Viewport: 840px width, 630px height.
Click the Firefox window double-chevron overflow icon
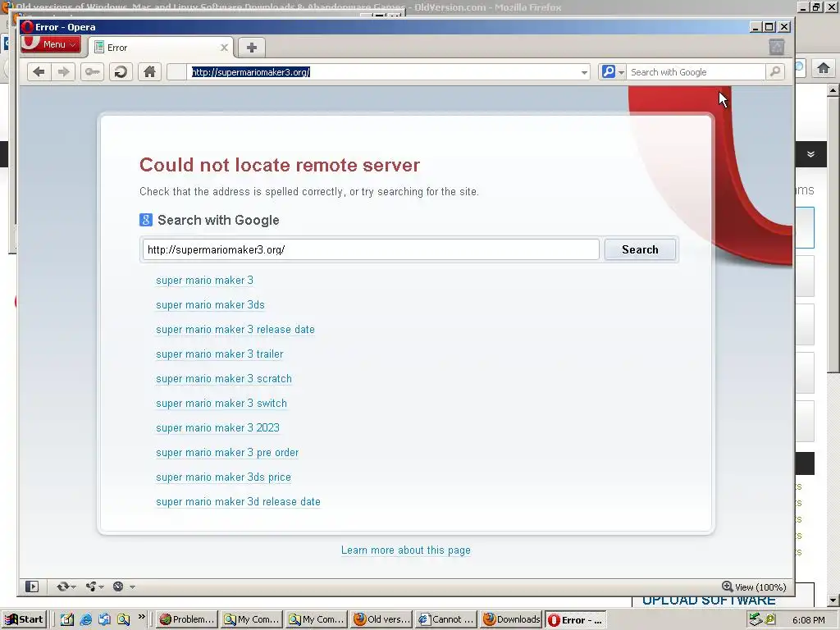tap(810, 154)
